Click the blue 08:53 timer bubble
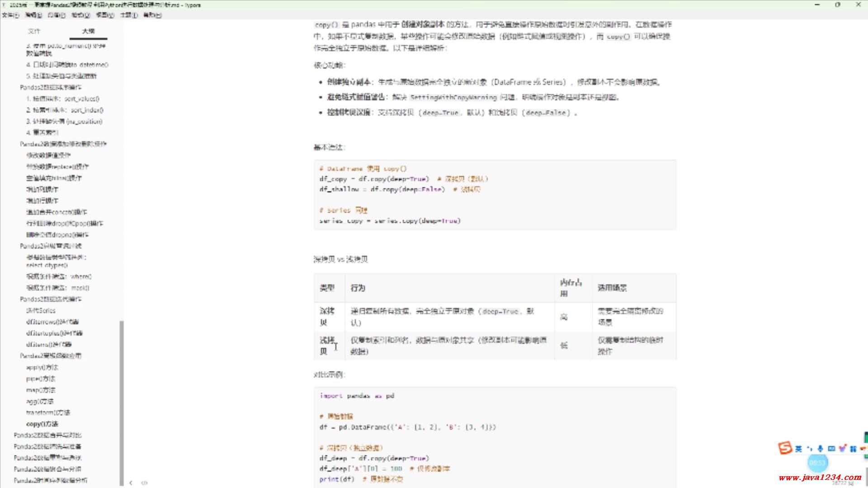Image resolution: width=868 pixels, height=488 pixels. click(x=817, y=463)
